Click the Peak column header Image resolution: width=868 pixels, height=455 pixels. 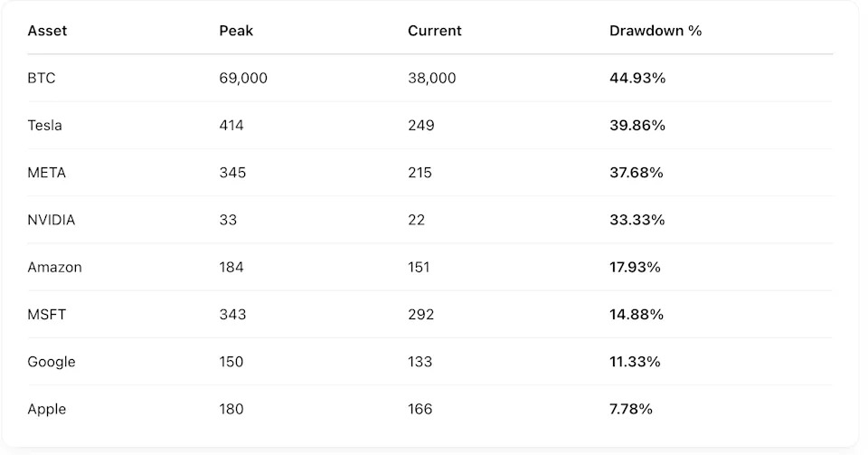(236, 31)
